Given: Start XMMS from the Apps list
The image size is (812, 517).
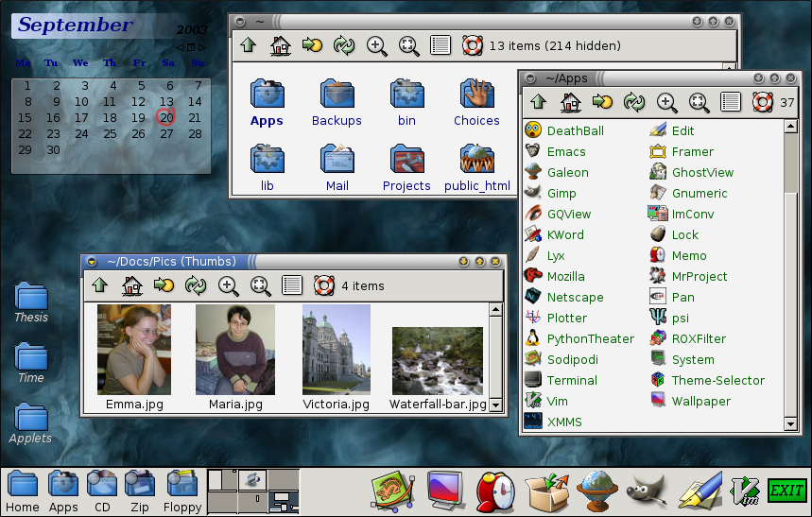Looking at the screenshot, I should point(564,422).
